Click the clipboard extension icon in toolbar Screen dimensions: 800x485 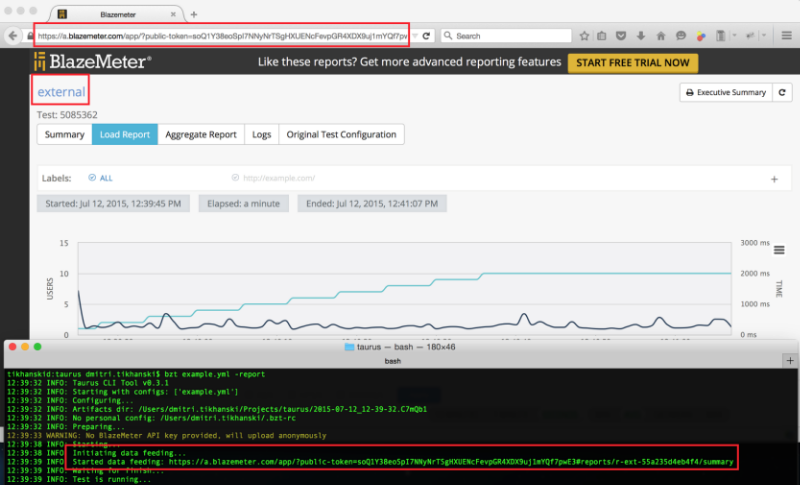[x=720, y=36]
